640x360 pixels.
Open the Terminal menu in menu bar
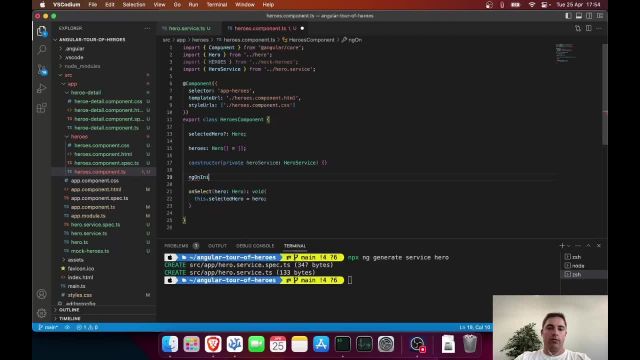pyautogui.click(x=216, y=4)
